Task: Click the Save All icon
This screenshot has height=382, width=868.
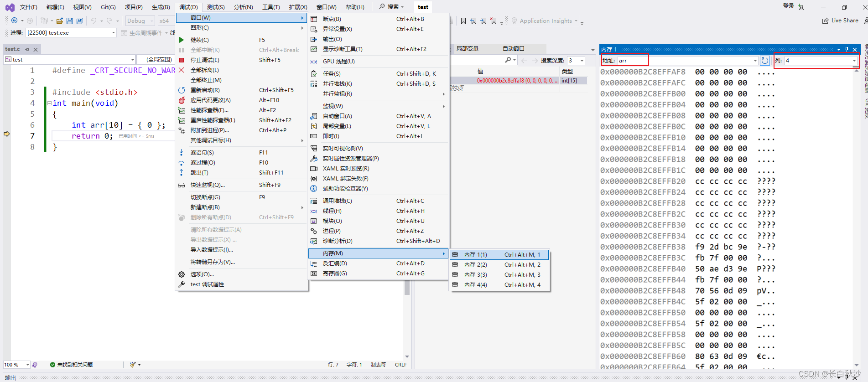Action: coord(80,21)
